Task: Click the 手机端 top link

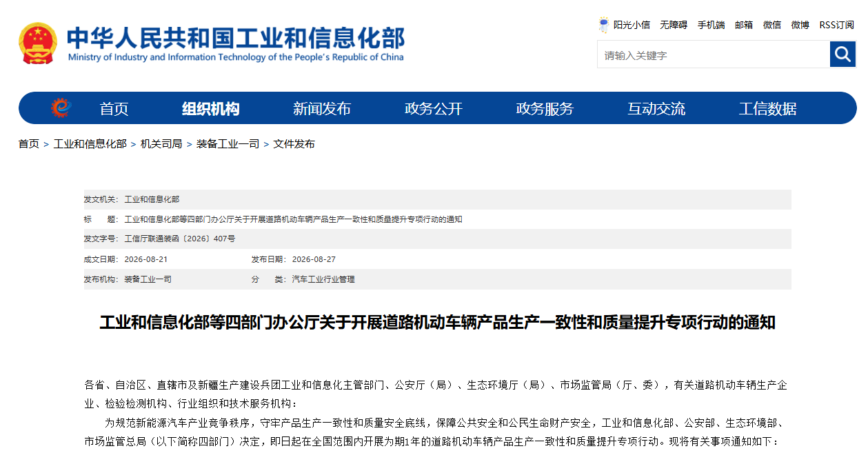Action: point(711,25)
